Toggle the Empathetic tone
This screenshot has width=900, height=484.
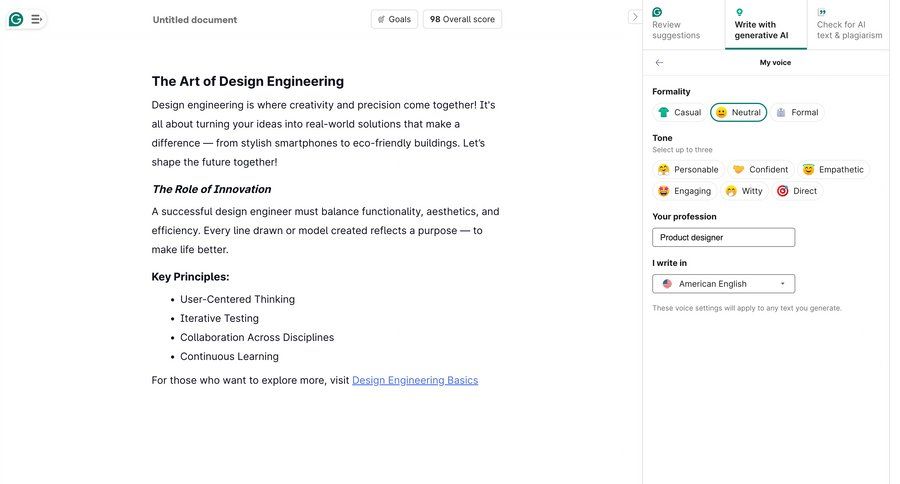pyautogui.click(x=833, y=169)
